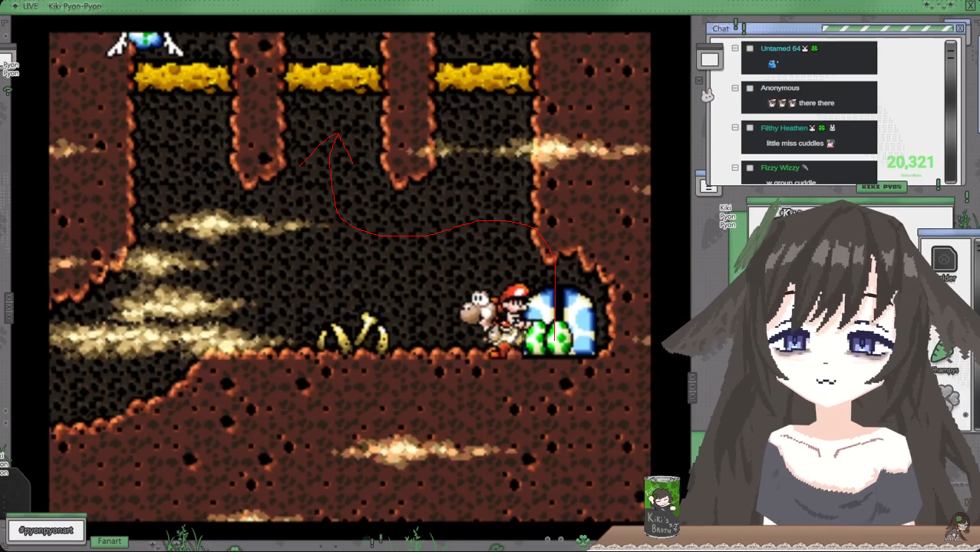Click the Filthy Heathen username
Screen dimensions: 980x552
784,128
